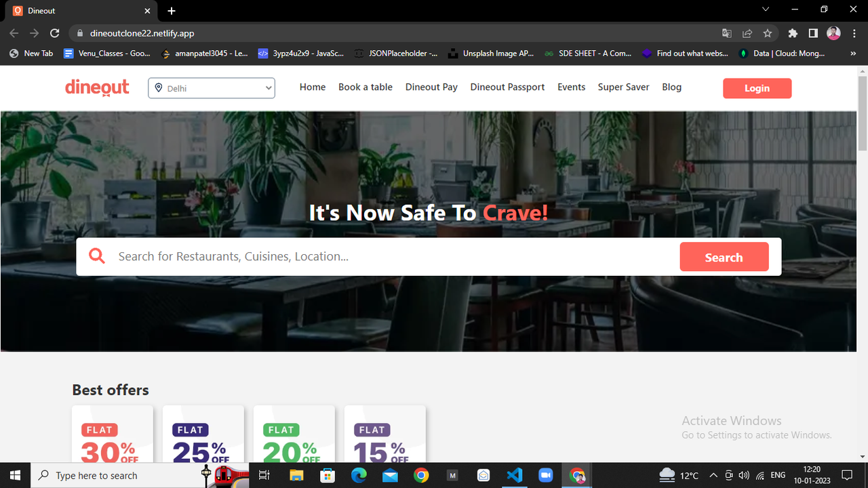868x488 pixels.
Task: Click the Search button
Action: click(724, 257)
